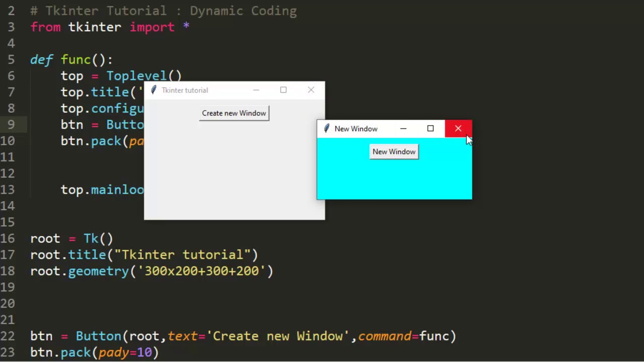
Task: Click the text='Create new Window' argument
Action: pyautogui.click(x=259, y=336)
